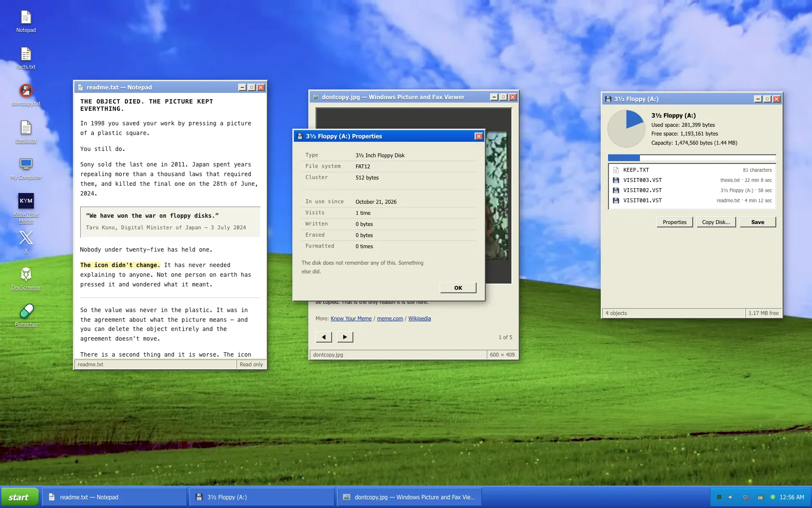This screenshot has height=508, width=812.
Task: Select VISIT003.VST file in Floppy window
Action: (x=692, y=180)
